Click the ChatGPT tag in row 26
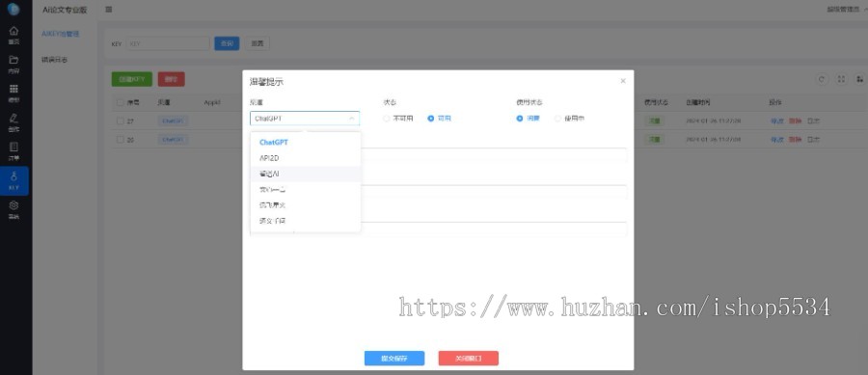Viewport: 868px width, 375px height. 174,140
